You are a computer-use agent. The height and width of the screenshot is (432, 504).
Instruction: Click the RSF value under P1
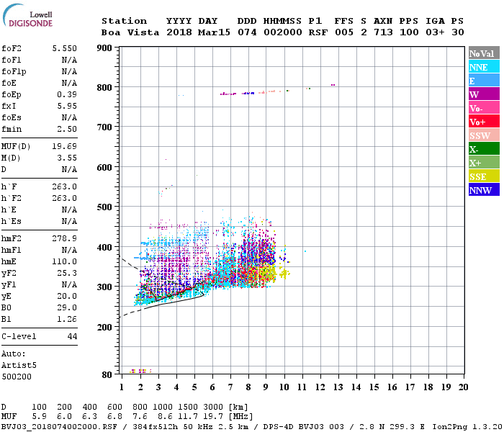point(318,32)
